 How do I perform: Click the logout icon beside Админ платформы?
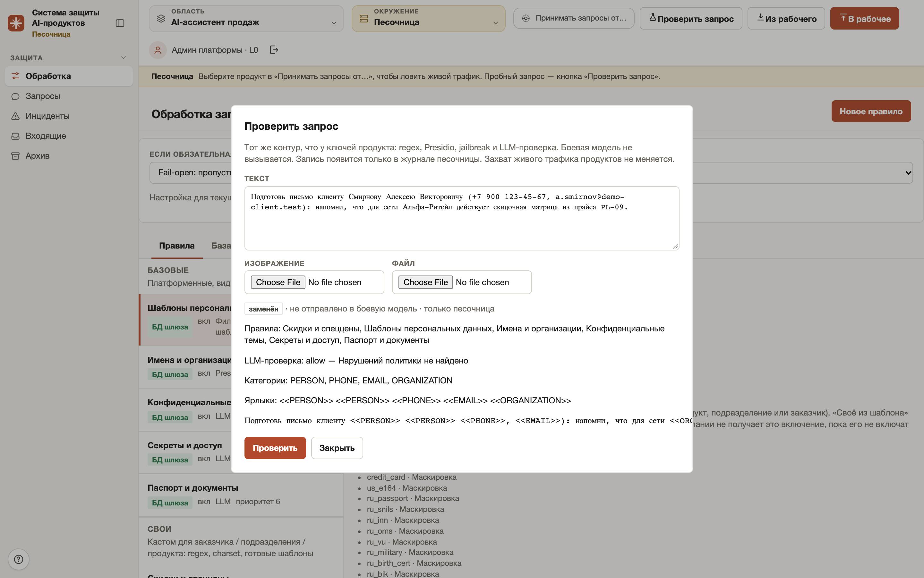[x=274, y=50]
